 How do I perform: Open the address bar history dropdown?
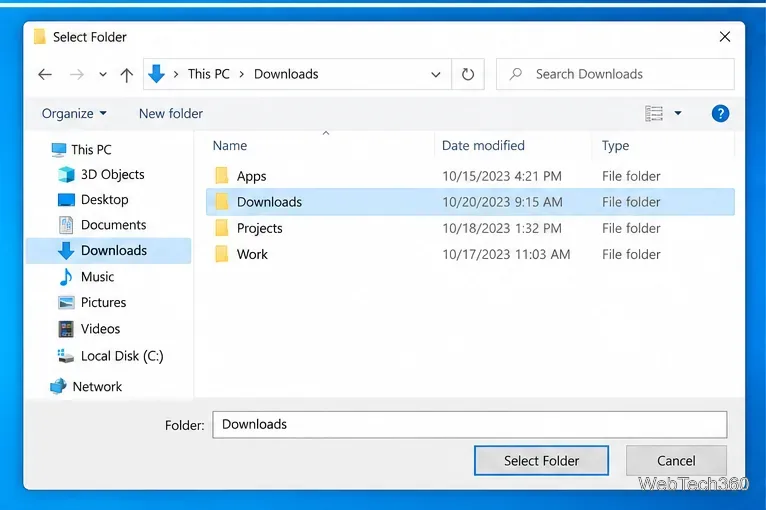pyautogui.click(x=436, y=75)
